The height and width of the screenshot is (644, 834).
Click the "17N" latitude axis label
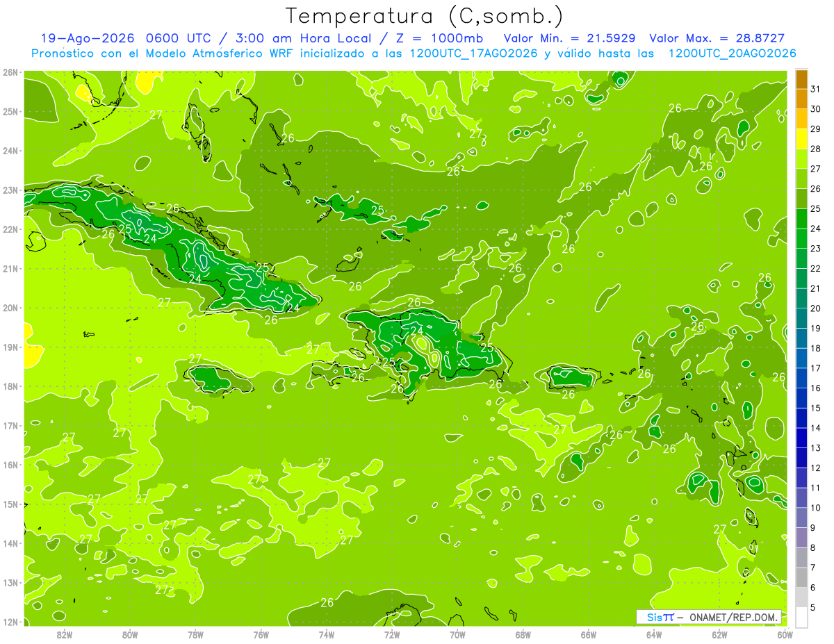[10, 425]
